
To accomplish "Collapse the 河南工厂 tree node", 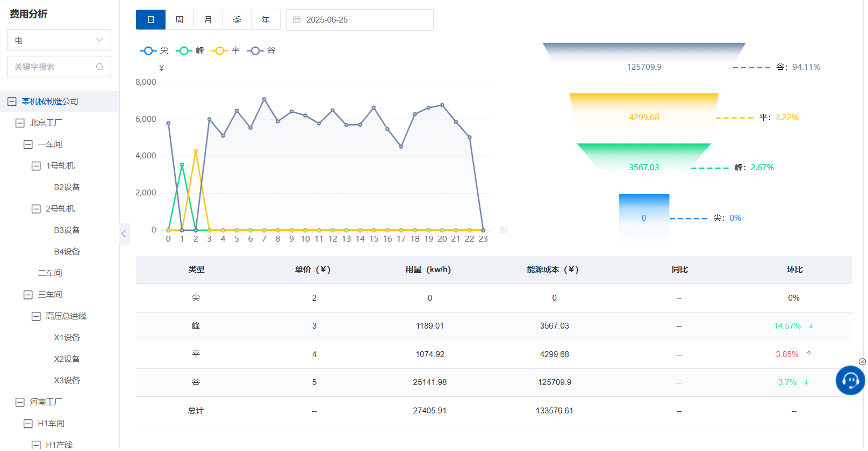I will 20,402.
